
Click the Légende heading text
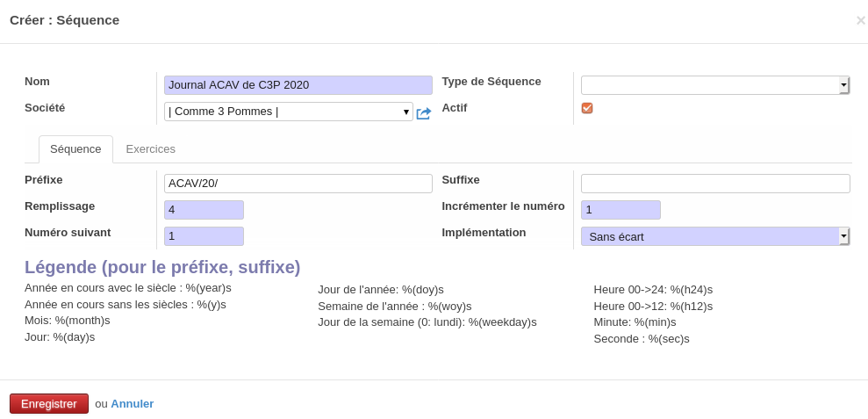click(162, 267)
